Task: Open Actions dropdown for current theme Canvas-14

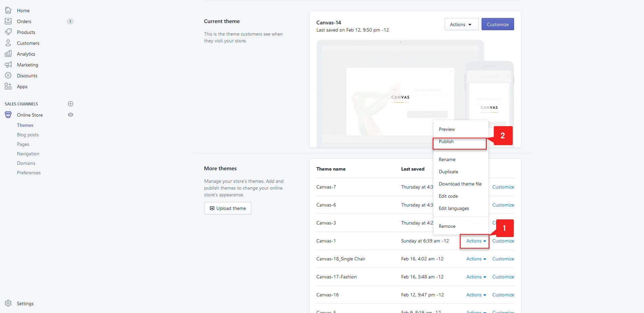Action: (462, 24)
